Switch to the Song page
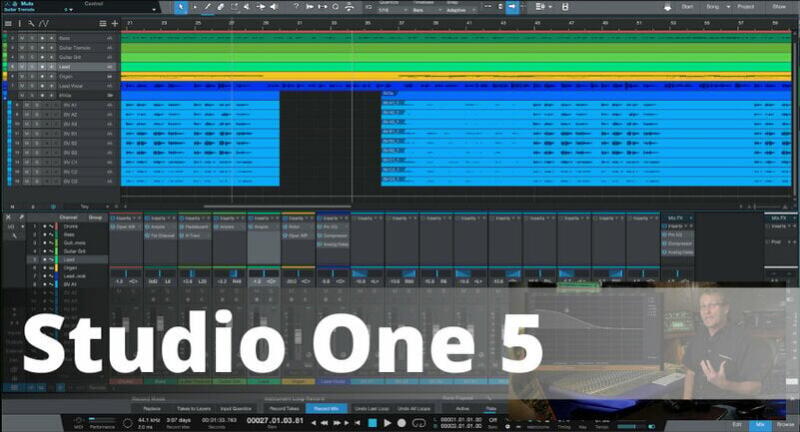 [714, 7]
